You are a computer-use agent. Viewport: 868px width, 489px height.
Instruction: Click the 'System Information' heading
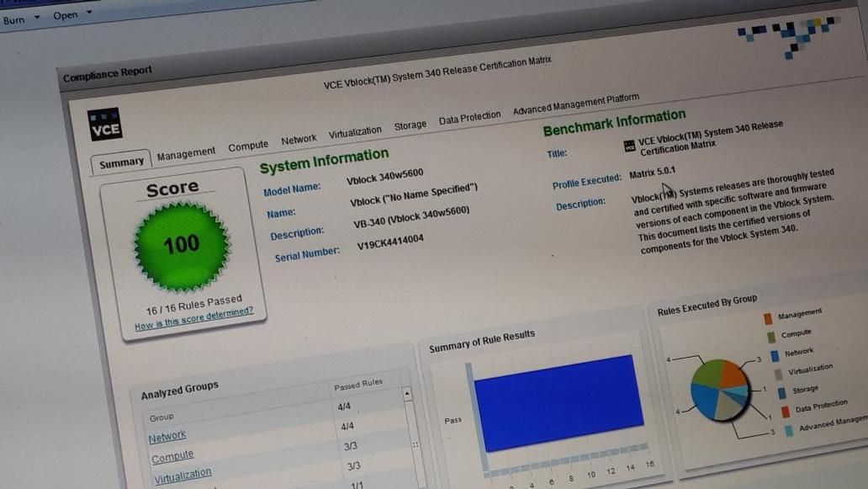[324, 161]
